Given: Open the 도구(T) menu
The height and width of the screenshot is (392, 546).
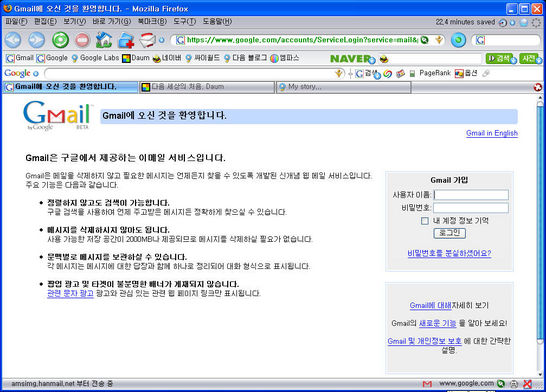Looking at the screenshot, I should click(185, 22).
